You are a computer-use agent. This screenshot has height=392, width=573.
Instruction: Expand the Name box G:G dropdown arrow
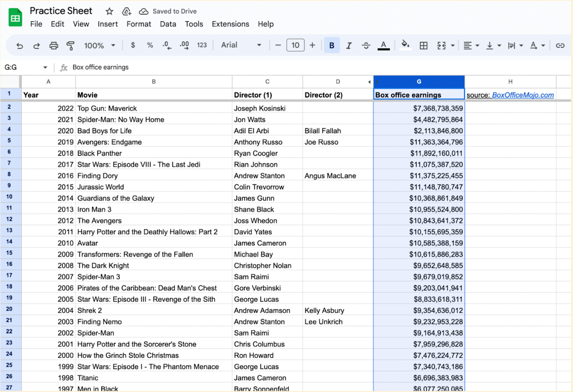click(x=45, y=68)
